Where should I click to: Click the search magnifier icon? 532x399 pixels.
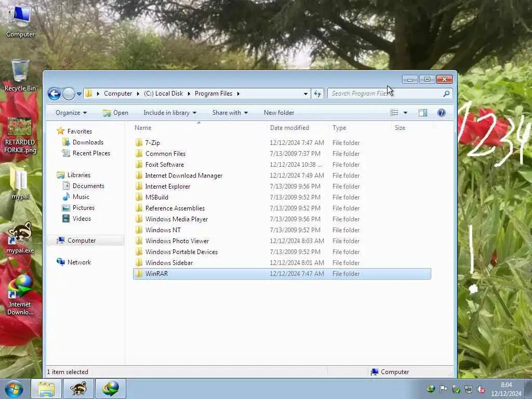pos(446,94)
